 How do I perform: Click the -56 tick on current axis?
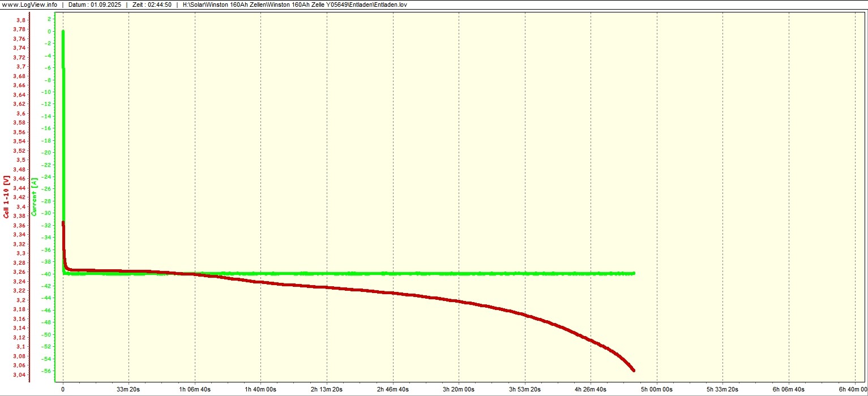49,371
